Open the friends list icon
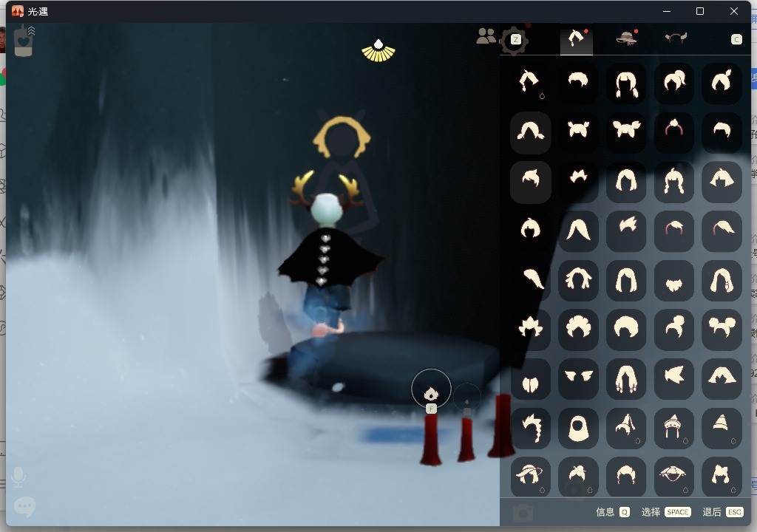This screenshot has height=532, width=757. tap(486, 36)
